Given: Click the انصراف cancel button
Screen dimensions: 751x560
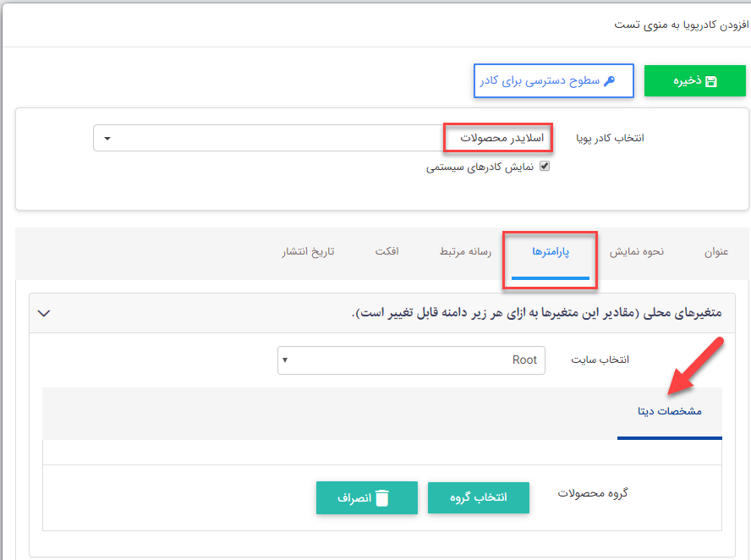Looking at the screenshot, I should click(366, 497).
